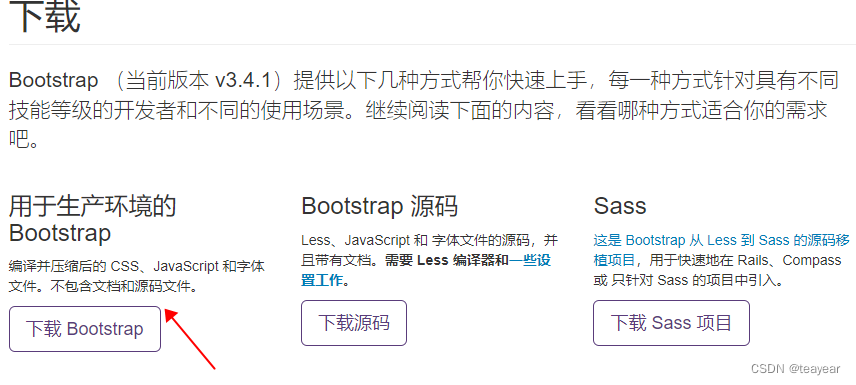Select the 当前版本 v3.4.1 intro paragraph
The width and height of the screenshot is (856, 385).
424,111
